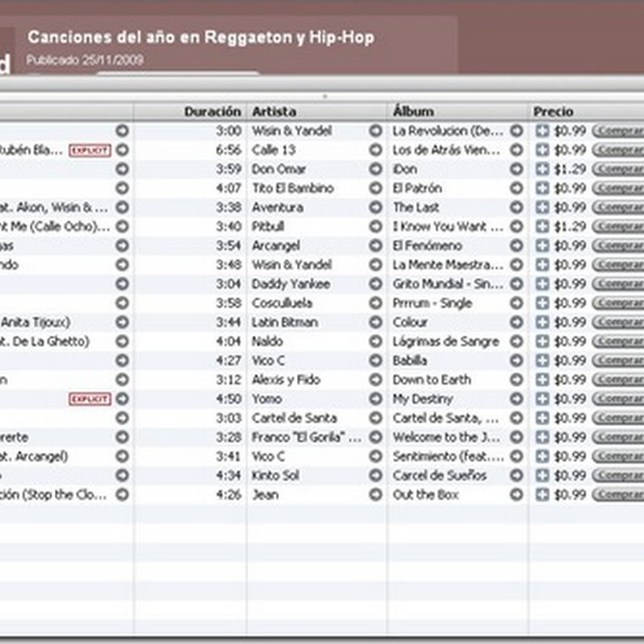This screenshot has width=644, height=644.
Task: Click title Canciones del año en Reggaeton y Hip-Hop
Action: [200, 37]
